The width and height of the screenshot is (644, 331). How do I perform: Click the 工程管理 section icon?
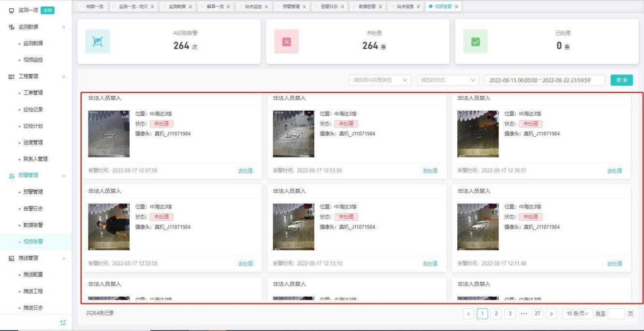(x=11, y=76)
